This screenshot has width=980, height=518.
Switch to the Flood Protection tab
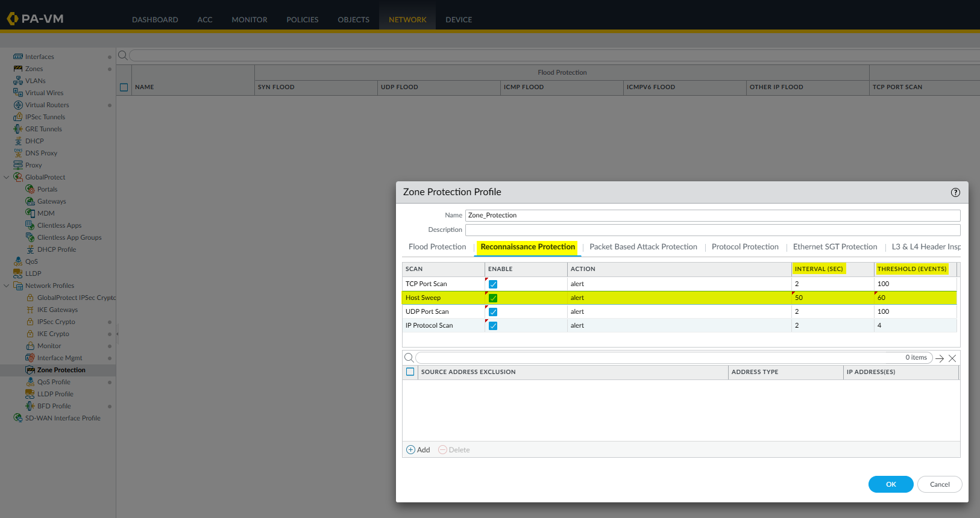437,247
